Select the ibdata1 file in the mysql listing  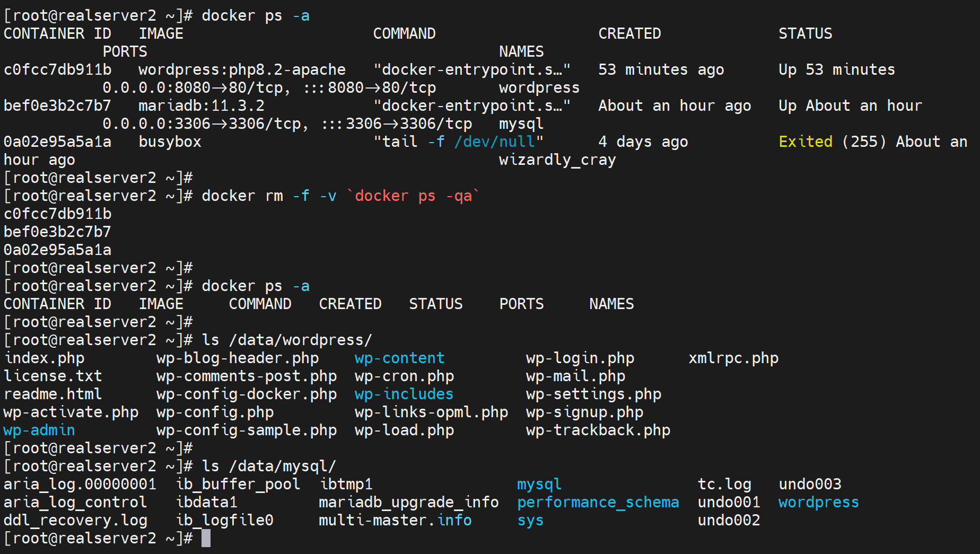click(206, 503)
